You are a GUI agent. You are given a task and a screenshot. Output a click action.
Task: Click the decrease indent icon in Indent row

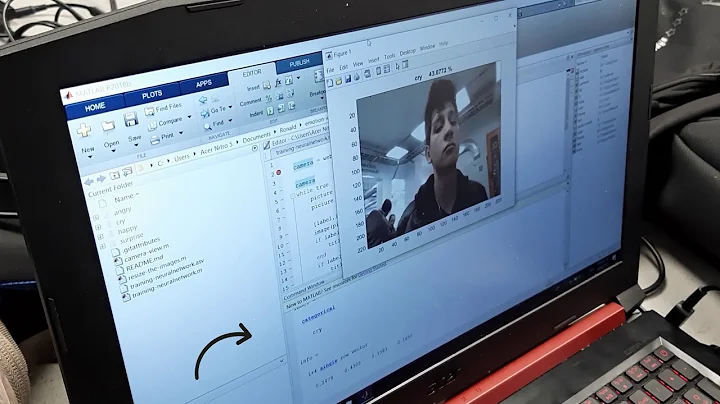pyautogui.click(x=292, y=106)
